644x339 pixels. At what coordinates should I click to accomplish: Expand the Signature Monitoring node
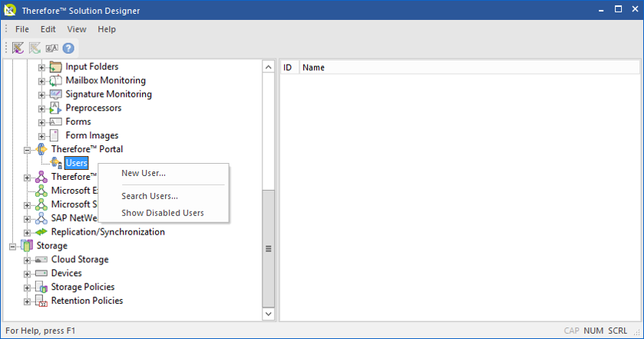[x=41, y=95]
